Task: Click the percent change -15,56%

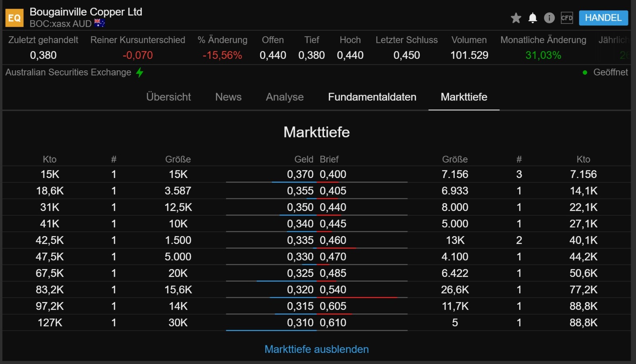Action: [x=222, y=55]
